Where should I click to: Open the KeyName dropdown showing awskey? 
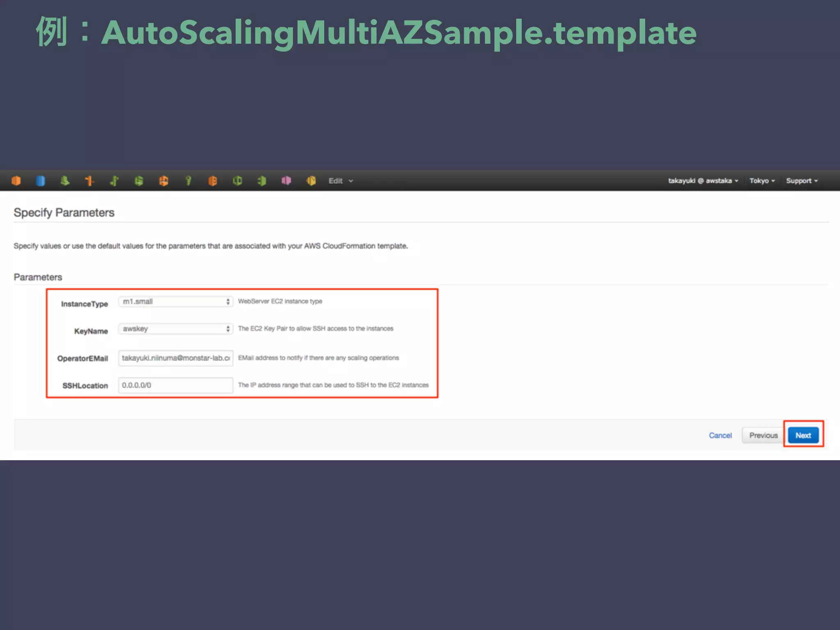point(176,329)
